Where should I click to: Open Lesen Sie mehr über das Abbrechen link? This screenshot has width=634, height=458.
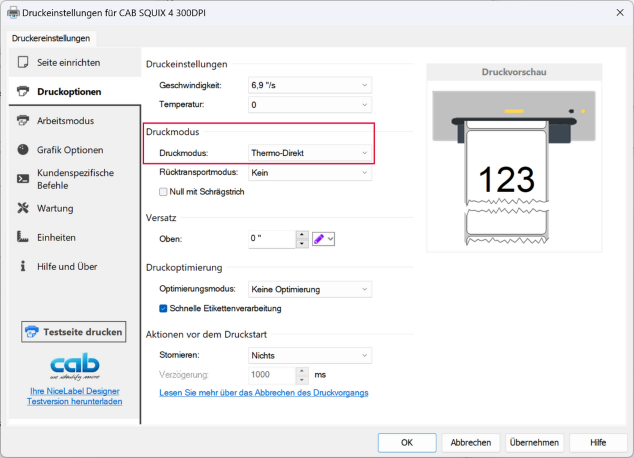click(x=264, y=393)
